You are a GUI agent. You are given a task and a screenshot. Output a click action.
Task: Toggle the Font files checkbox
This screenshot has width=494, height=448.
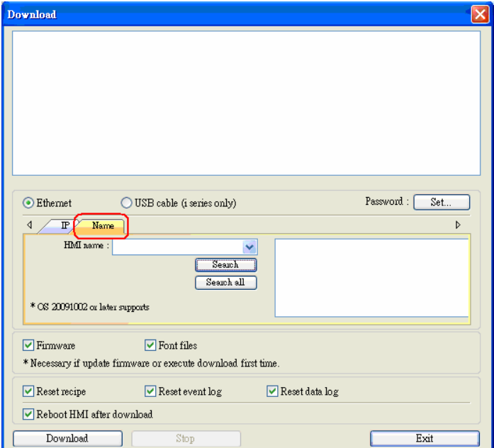150,345
